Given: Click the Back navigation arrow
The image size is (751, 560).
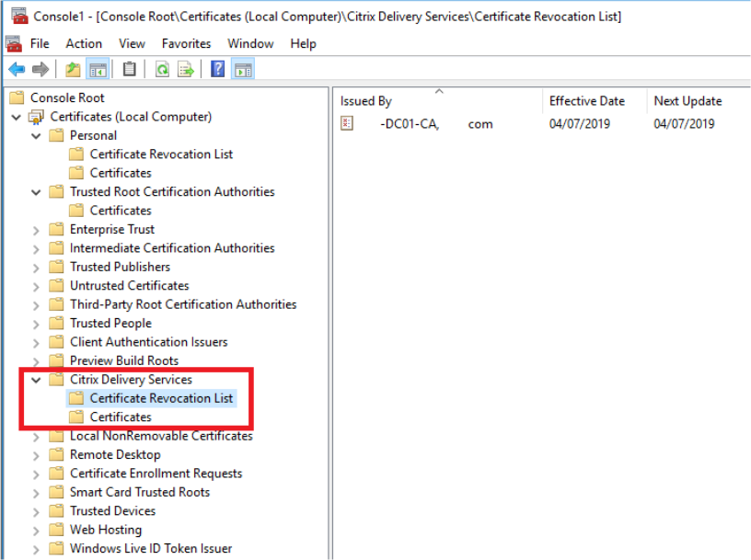Looking at the screenshot, I should click(x=17, y=68).
